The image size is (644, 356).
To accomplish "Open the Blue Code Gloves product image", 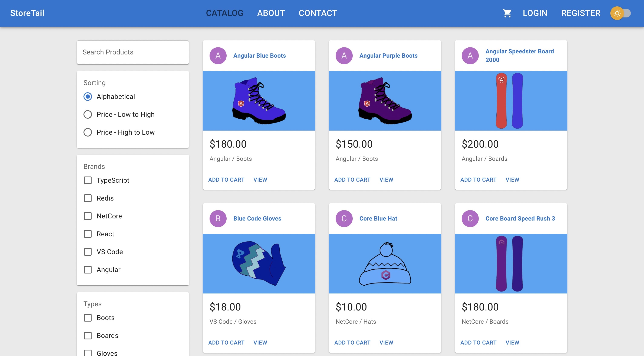I will click(259, 264).
